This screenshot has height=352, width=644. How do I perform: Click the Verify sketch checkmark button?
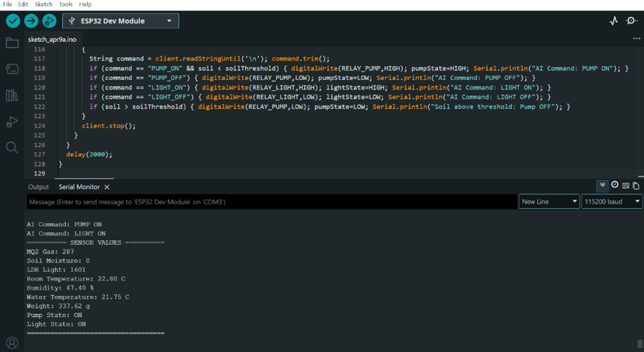pos(13,21)
